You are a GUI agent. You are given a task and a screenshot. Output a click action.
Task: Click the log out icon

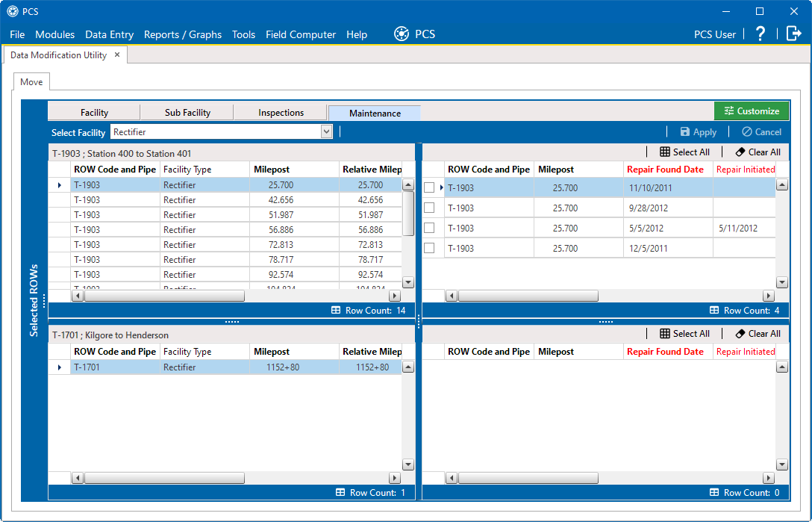click(793, 34)
